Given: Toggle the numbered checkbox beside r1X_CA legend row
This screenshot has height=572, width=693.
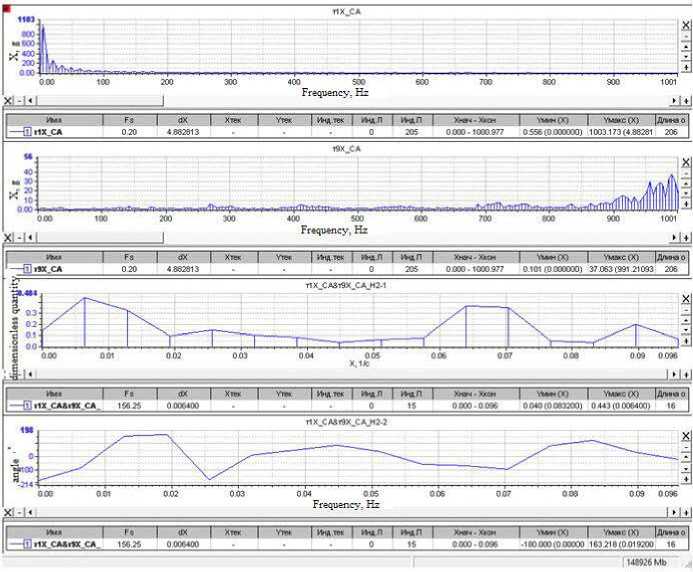Looking at the screenshot, I should [x=27, y=132].
